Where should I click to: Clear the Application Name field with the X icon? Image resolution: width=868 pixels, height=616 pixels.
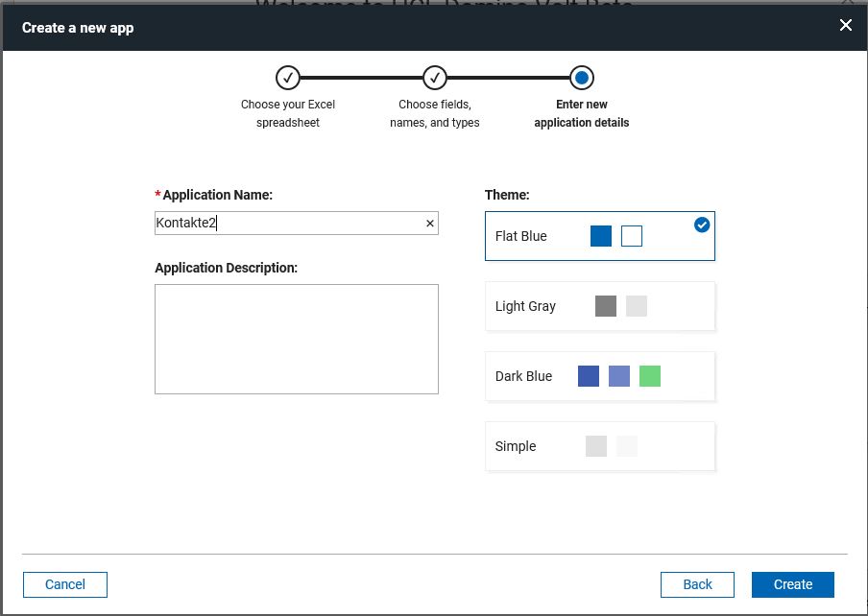tap(430, 224)
